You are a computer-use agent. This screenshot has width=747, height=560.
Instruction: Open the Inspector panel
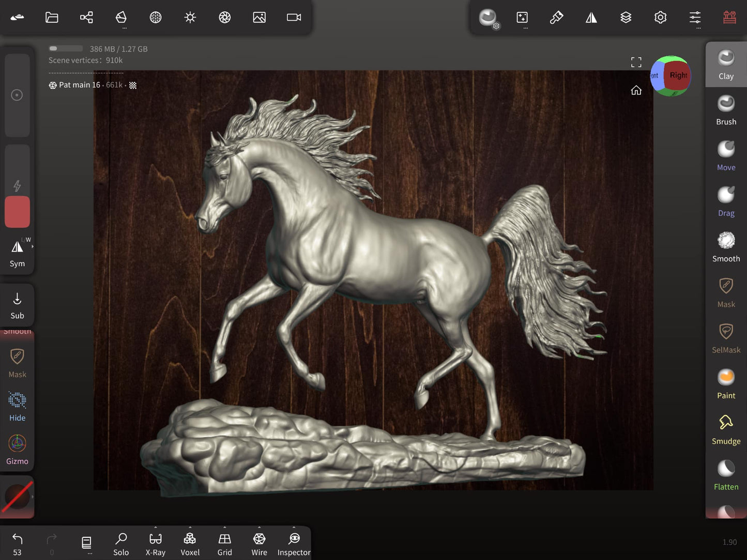[294, 542]
